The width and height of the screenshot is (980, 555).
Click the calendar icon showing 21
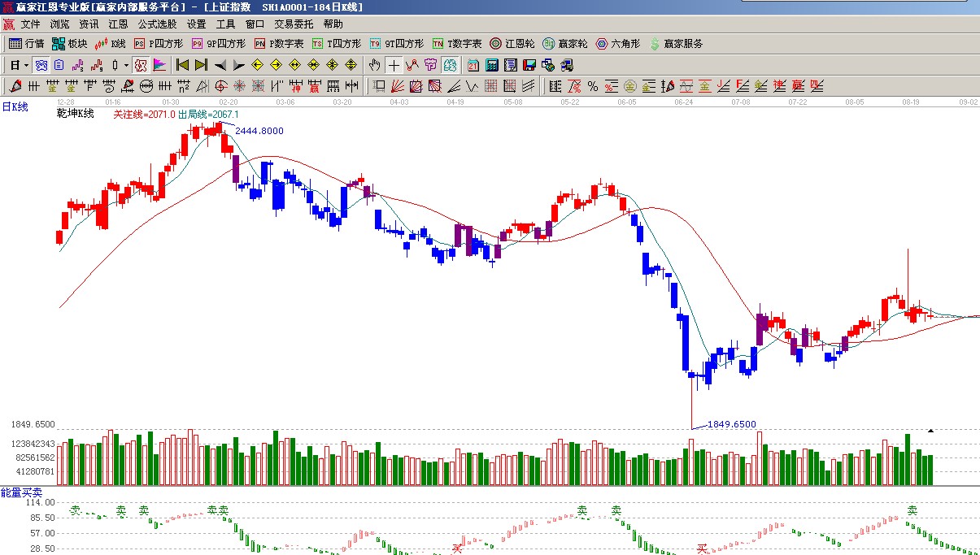473,65
